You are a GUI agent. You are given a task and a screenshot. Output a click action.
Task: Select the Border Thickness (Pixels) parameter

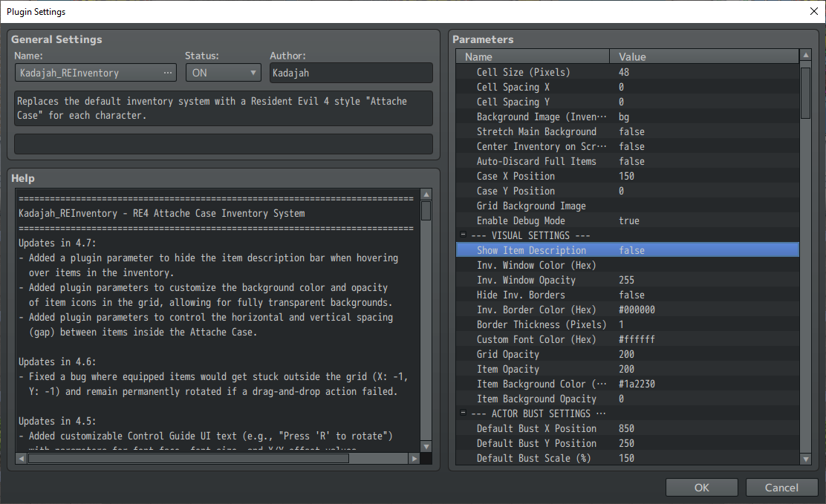(x=628, y=324)
